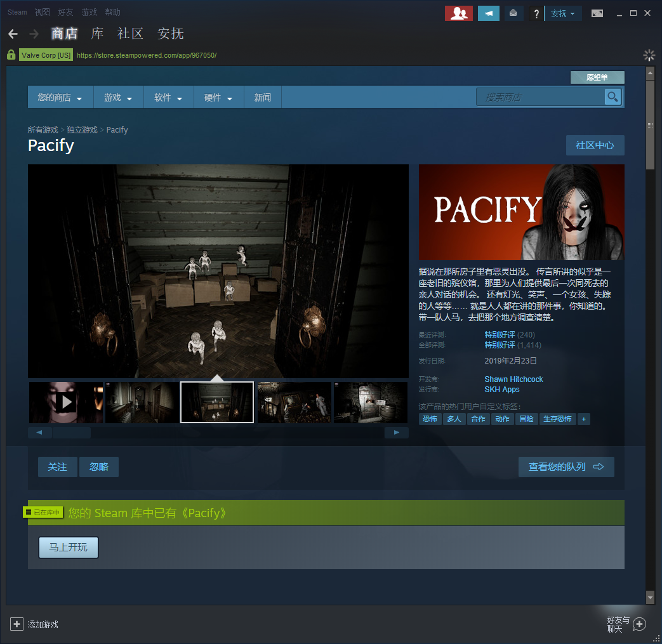Click the 社区中心 button
The height and width of the screenshot is (644, 662).
595,145
